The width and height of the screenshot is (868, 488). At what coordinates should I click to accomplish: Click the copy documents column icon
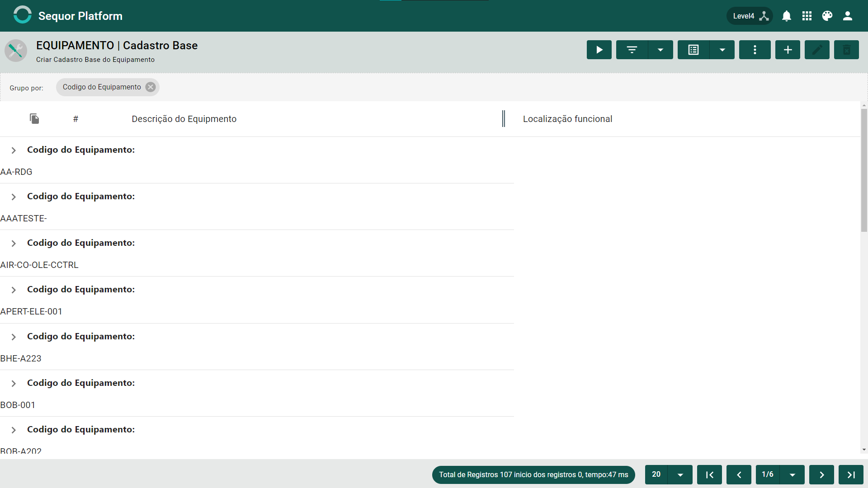(x=34, y=119)
